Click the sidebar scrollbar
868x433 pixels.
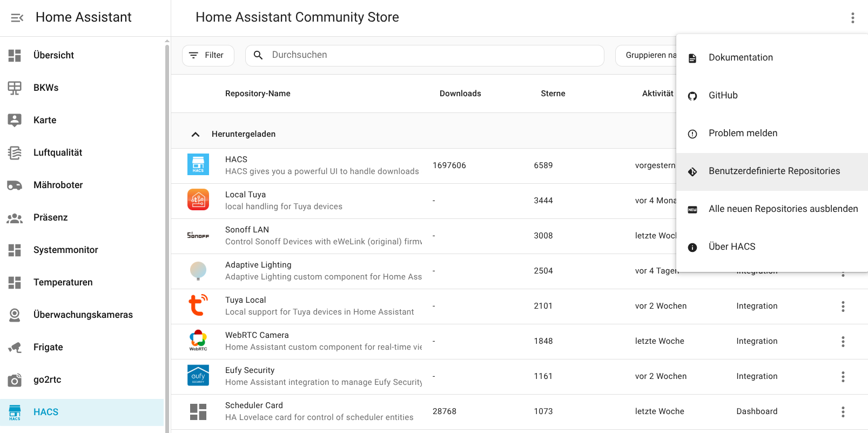tap(167, 238)
